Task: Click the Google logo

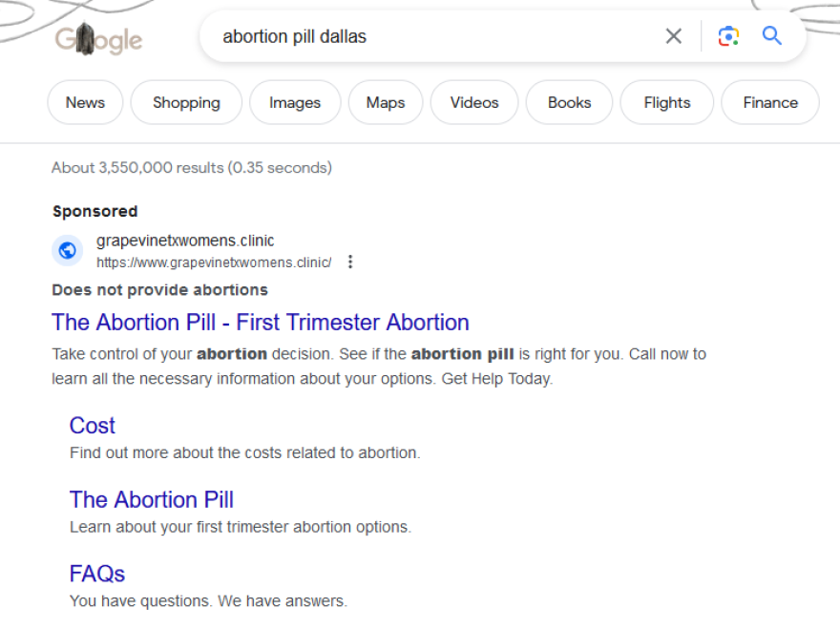Action: pyautogui.click(x=98, y=39)
